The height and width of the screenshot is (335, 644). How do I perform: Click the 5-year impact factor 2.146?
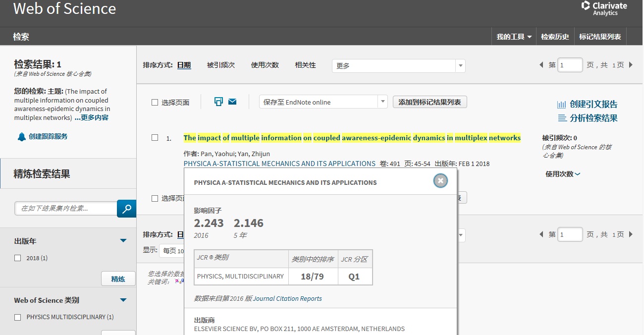[249, 223]
